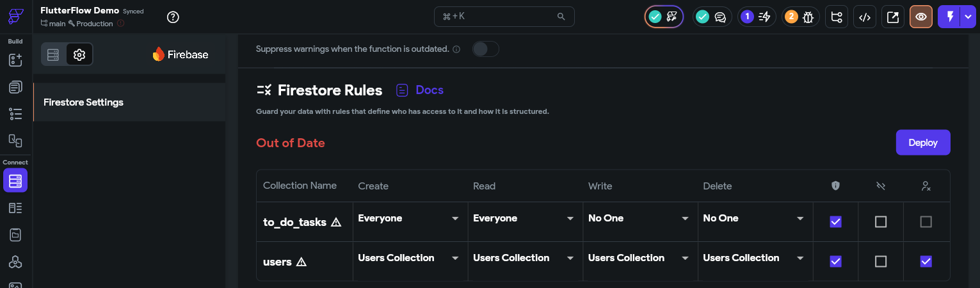
Task: Open the Write dropdown for users
Action: point(639,258)
